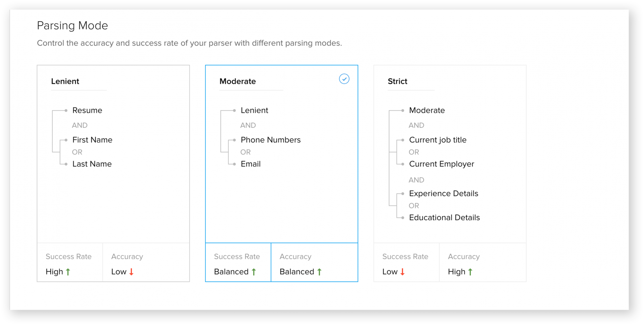Image resolution: width=644 pixels, height=325 pixels.
Task: Click red down arrow beside Lenient Low accuracy
Action: [x=131, y=272]
